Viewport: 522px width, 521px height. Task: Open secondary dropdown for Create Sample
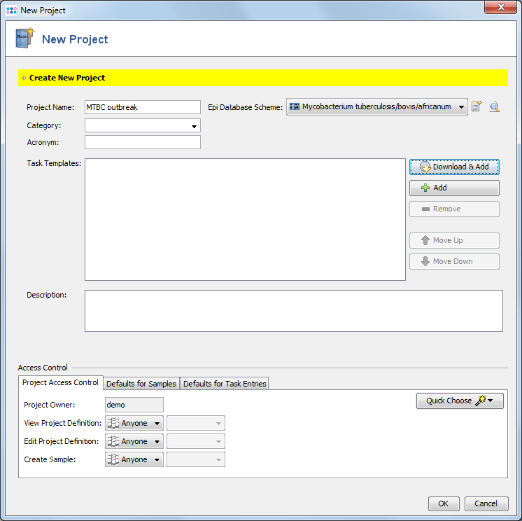(x=196, y=459)
